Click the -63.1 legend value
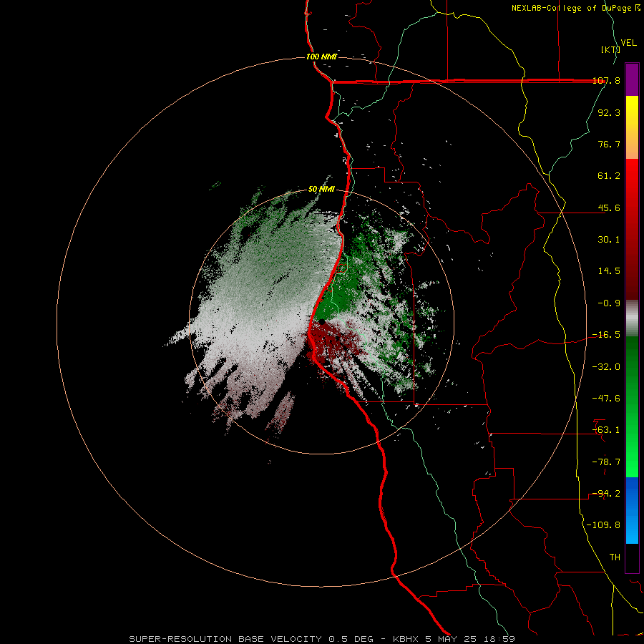 pos(606,430)
